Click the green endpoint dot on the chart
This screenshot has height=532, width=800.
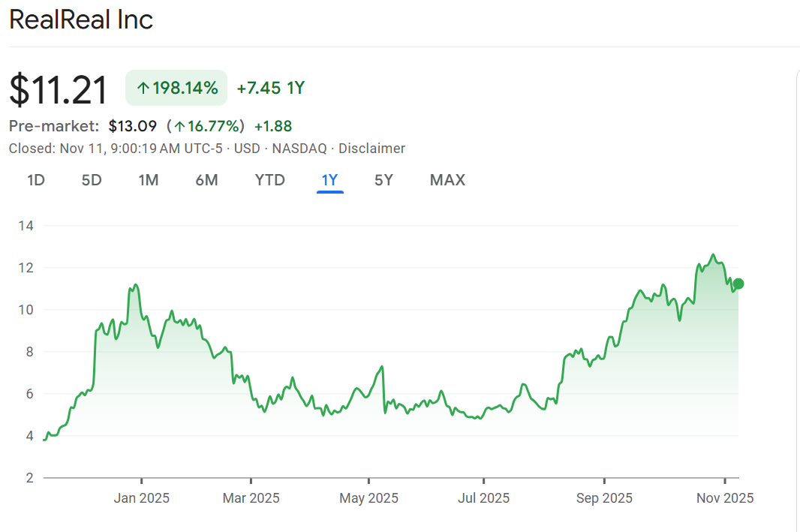coord(738,284)
